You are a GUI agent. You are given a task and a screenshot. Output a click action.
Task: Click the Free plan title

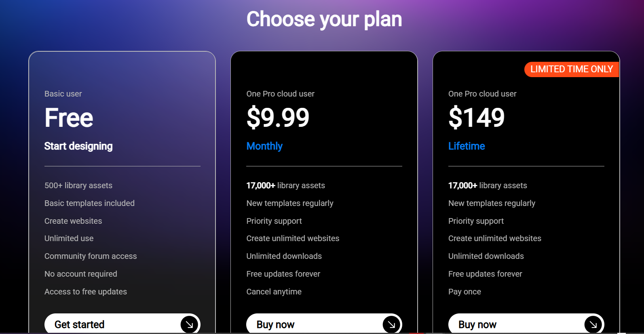[69, 118]
